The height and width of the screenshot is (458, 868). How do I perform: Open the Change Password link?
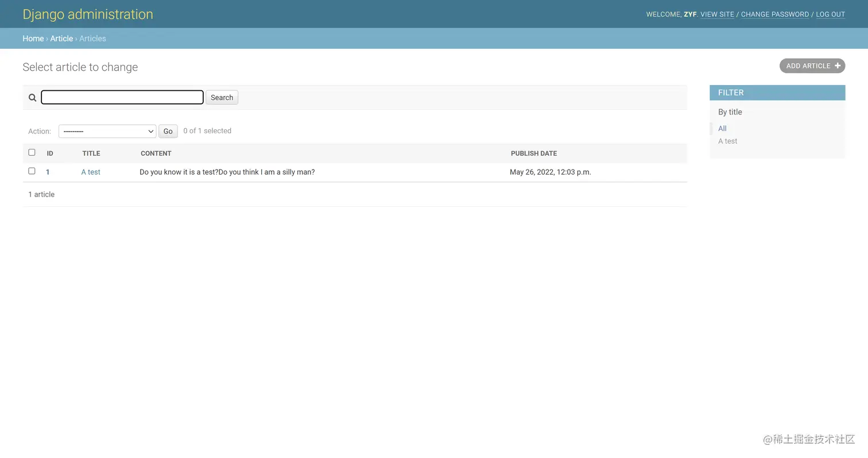pos(775,14)
